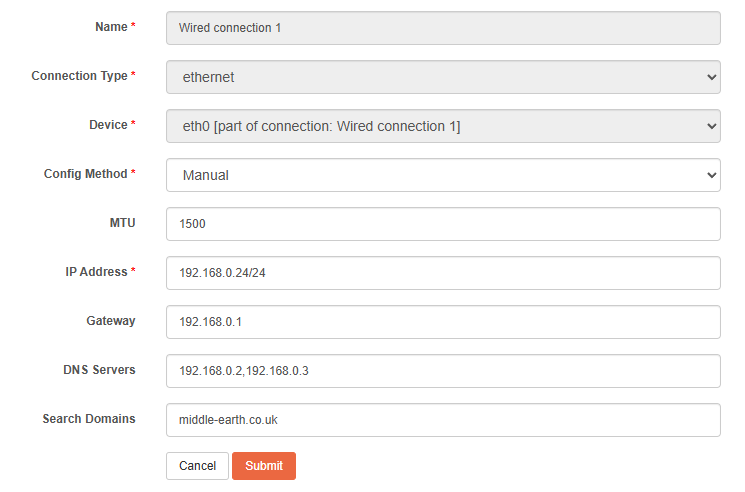Click the "Connection Type" label text
745x492 pixels.
point(79,76)
